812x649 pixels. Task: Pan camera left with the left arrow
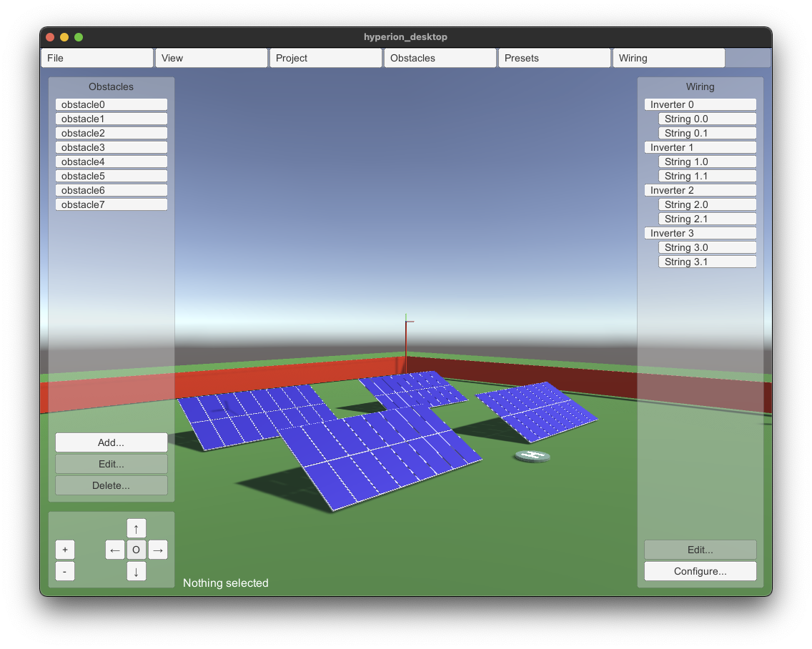115,550
